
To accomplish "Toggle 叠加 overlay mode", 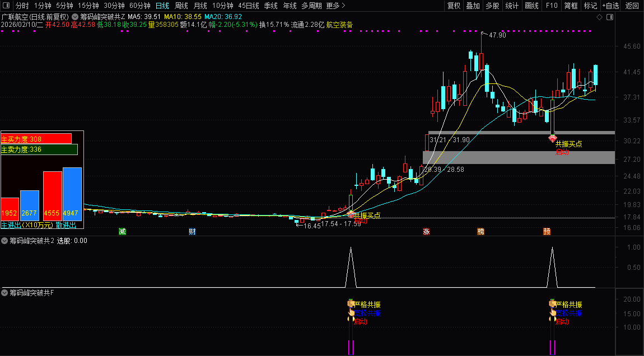I will (473, 6).
